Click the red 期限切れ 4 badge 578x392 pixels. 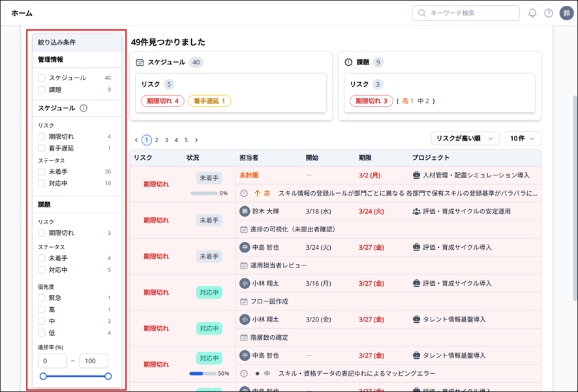pos(162,101)
